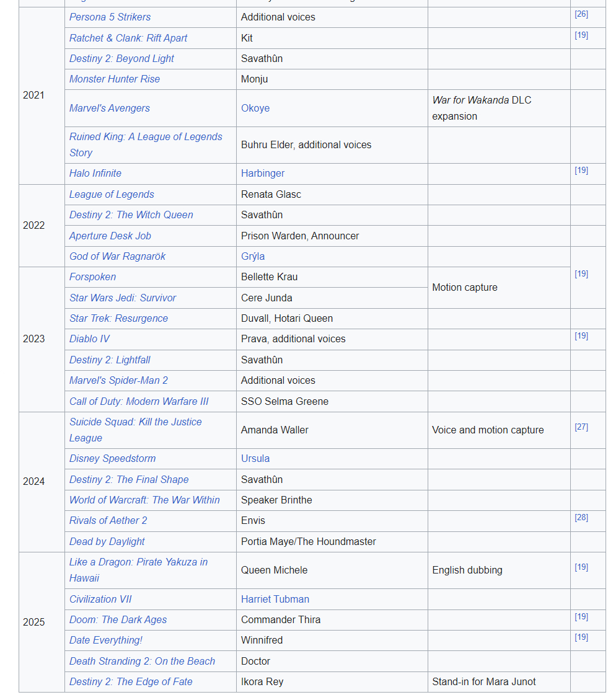
Task: Select 'Voice and motion capture' note
Action: (x=499, y=430)
